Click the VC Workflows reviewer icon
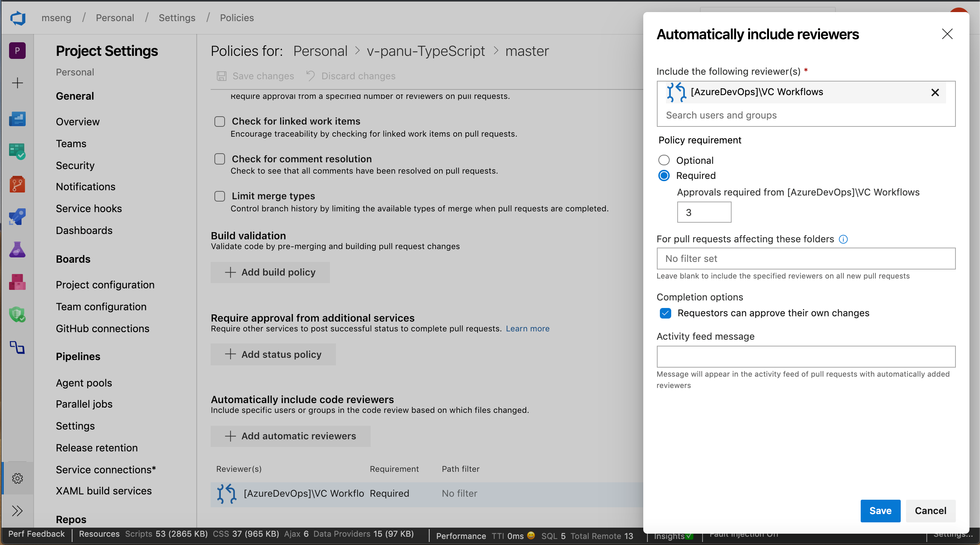 [675, 92]
